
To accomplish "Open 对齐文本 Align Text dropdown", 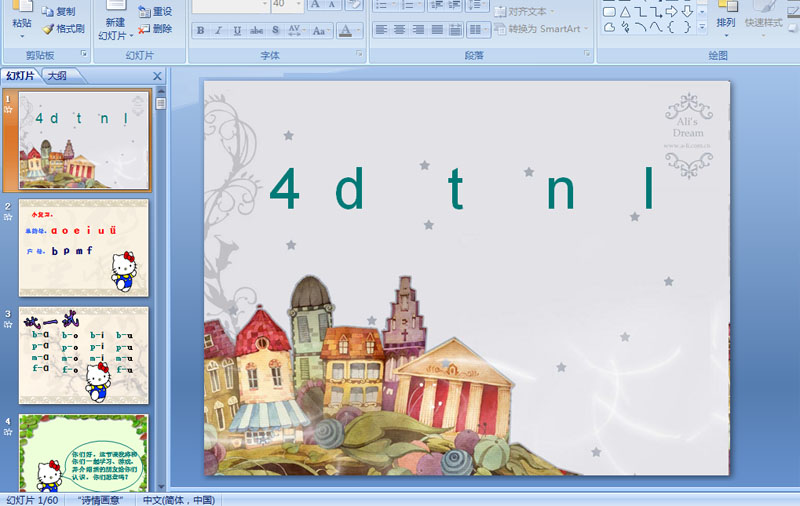I will click(x=524, y=11).
